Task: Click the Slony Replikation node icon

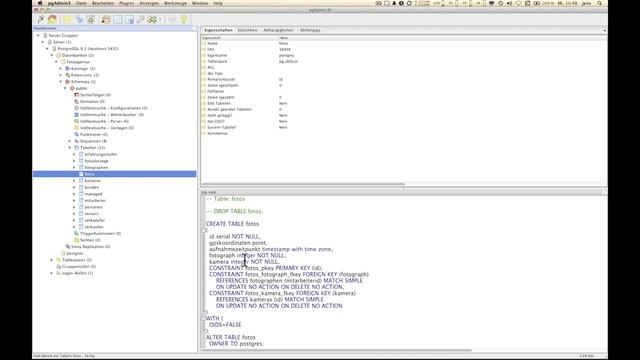Action: point(67,247)
